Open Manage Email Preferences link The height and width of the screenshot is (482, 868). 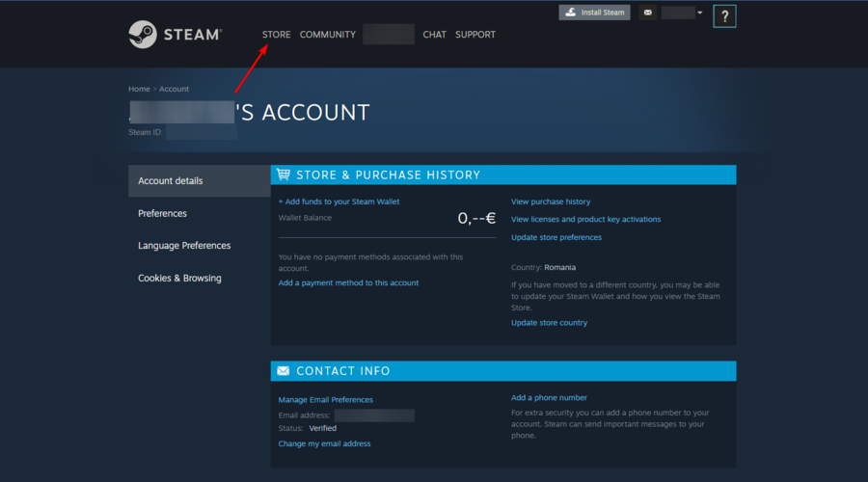tap(326, 399)
